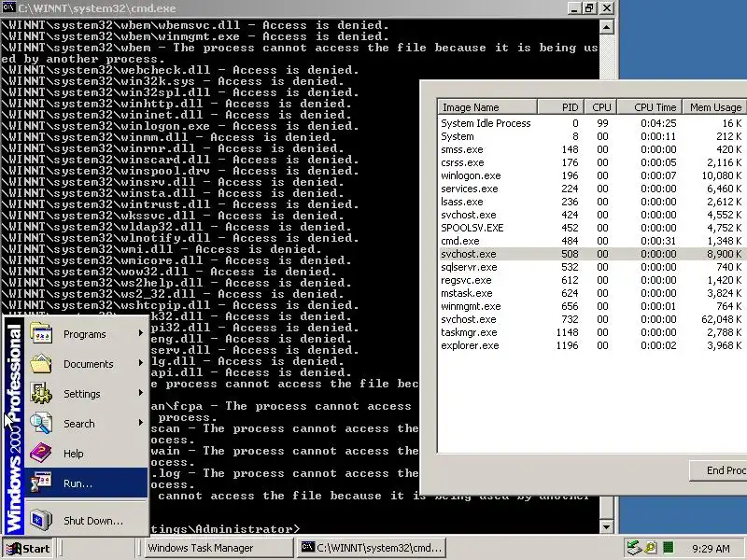
Task: Select System Idle Process row
Action: 592,123
